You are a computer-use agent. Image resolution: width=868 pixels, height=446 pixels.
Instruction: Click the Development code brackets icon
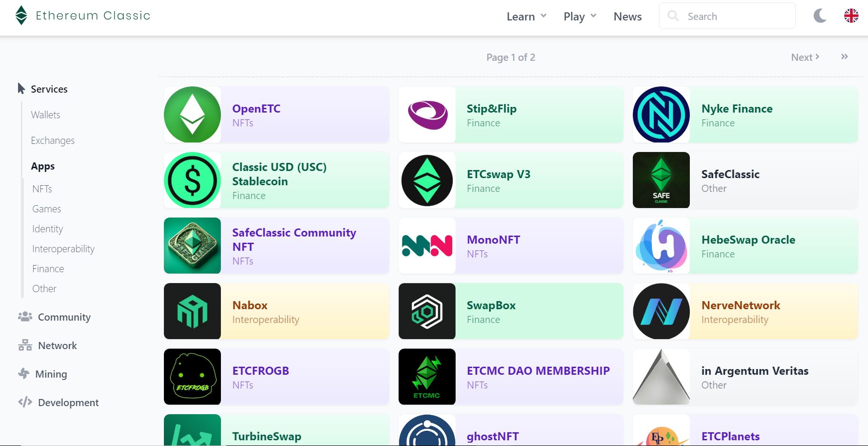[x=25, y=402]
